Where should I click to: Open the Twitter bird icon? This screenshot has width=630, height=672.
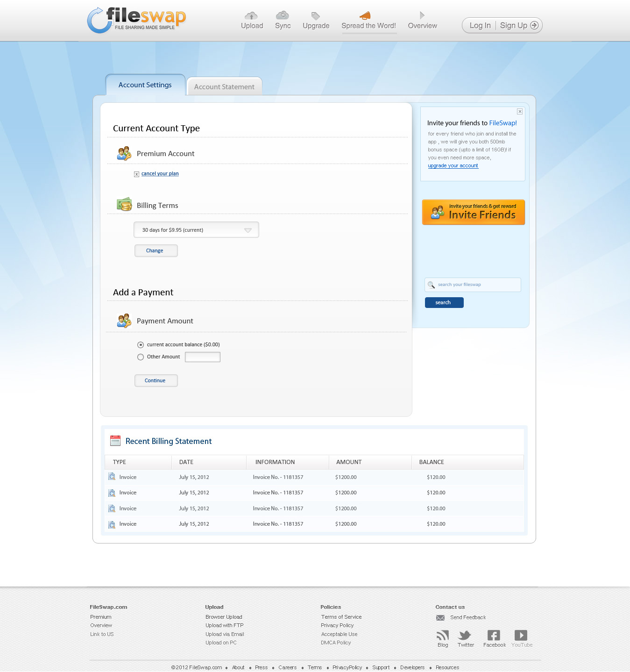(465, 635)
